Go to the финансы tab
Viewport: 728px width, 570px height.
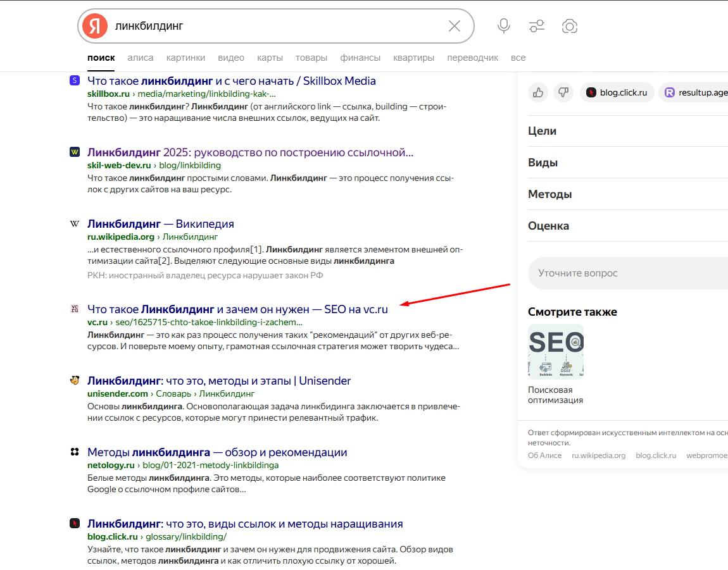coord(360,58)
